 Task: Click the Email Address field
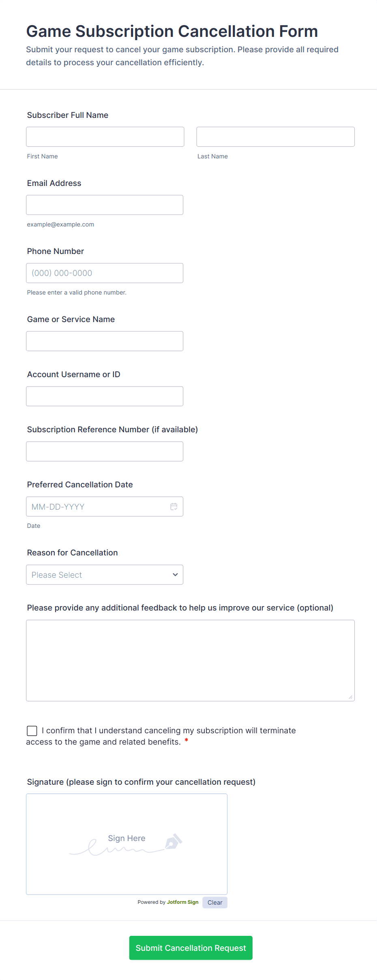[105, 205]
